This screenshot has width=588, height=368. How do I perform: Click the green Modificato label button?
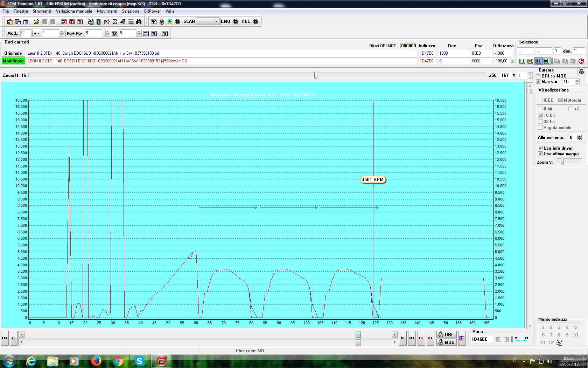pyautogui.click(x=13, y=61)
